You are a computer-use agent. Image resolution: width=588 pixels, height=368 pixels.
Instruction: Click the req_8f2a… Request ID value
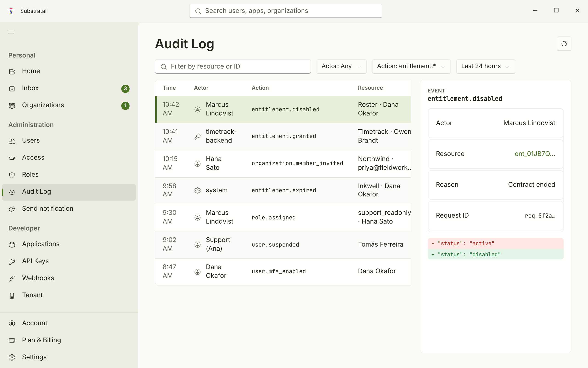(540, 216)
